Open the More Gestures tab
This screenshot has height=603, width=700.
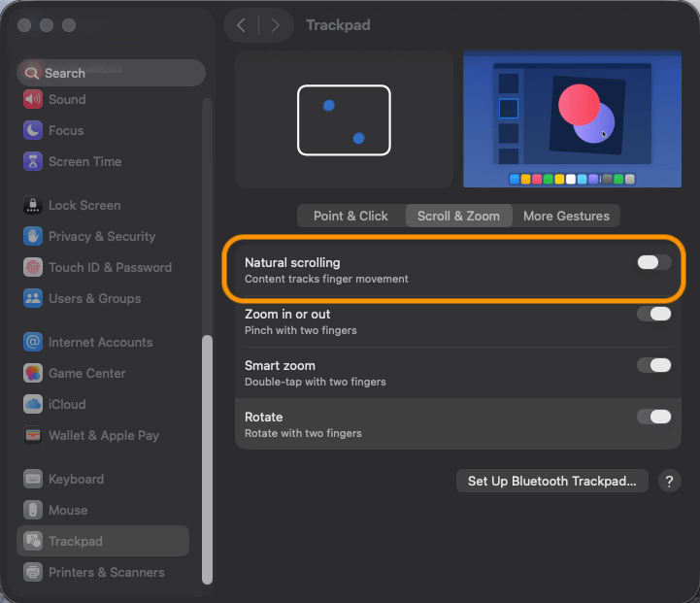coord(566,216)
